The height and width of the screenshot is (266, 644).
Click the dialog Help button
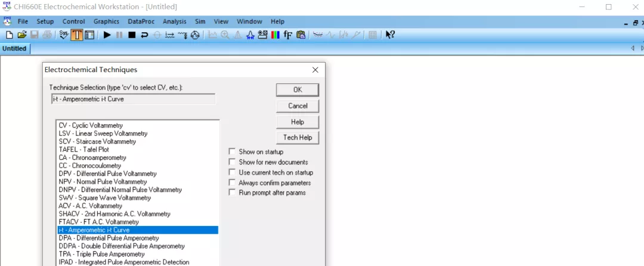[298, 122]
